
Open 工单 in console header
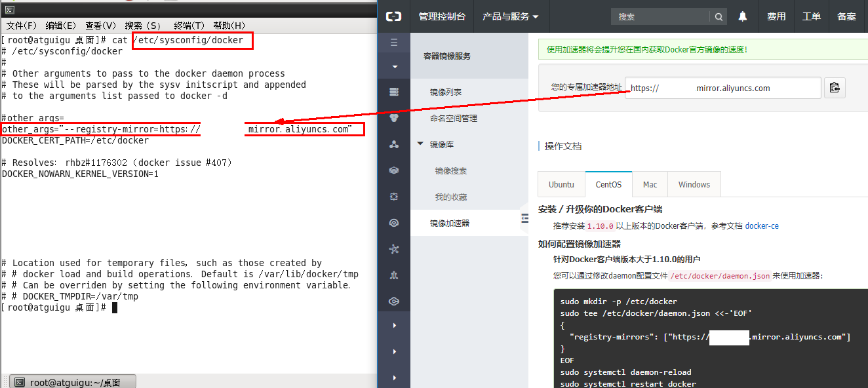[812, 16]
